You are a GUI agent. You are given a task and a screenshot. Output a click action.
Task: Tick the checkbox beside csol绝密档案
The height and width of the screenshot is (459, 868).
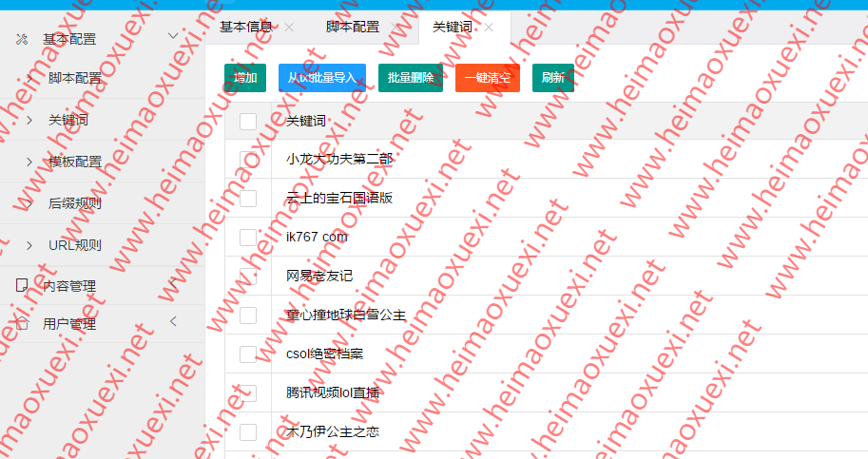click(x=248, y=354)
